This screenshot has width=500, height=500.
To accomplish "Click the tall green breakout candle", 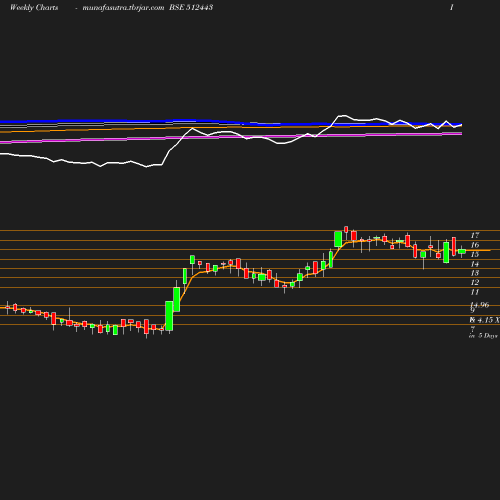I will point(169,316).
